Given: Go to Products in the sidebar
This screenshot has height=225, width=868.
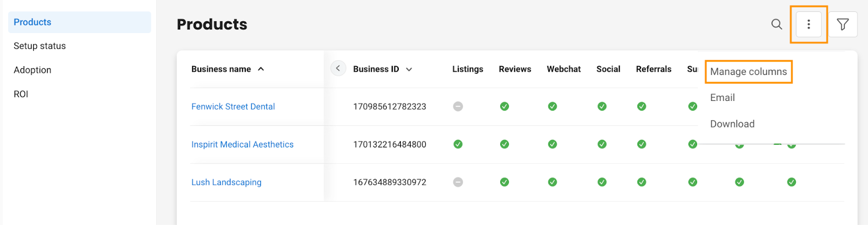Looking at the screenshot, I should (80, 22).
